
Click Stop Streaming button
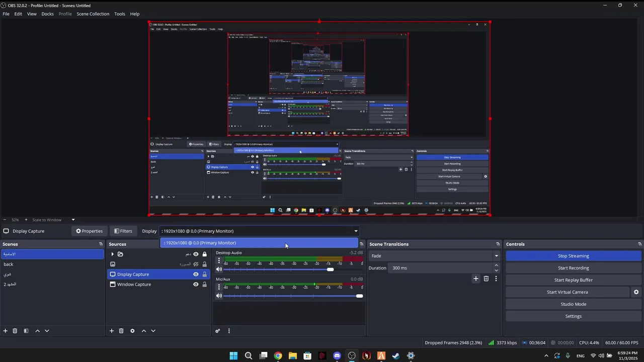[573, 256]
